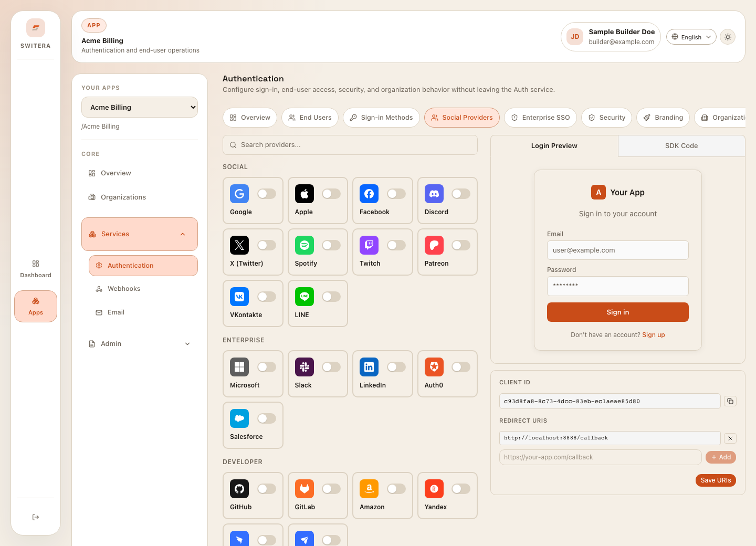Click the Sign in button in preview

click(618, 312)
